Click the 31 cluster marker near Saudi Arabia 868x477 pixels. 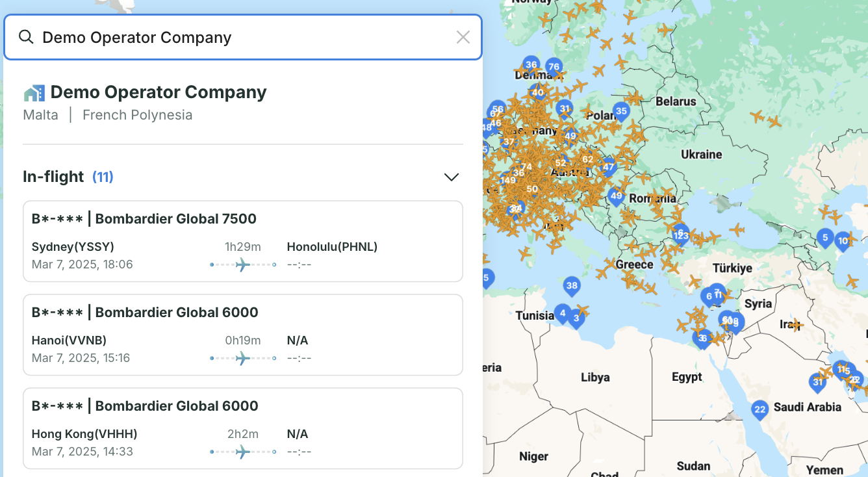pos(817,383)
